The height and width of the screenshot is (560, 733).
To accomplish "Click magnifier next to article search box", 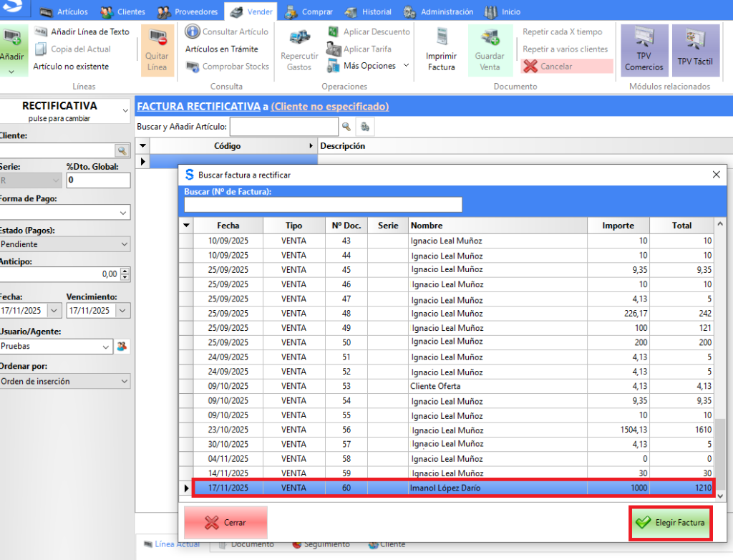I will pos(346,127).
